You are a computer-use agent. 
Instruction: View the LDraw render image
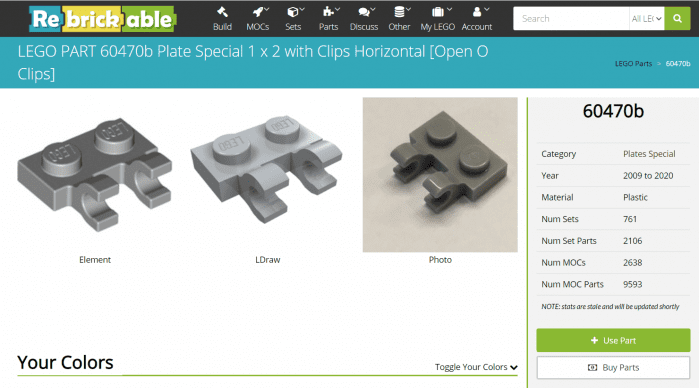[267, 169]
